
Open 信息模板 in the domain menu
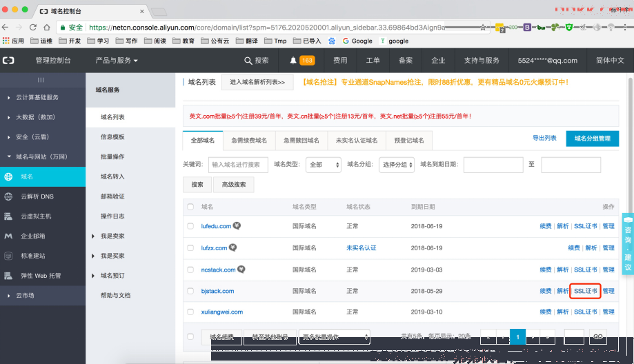pos(112,137)
